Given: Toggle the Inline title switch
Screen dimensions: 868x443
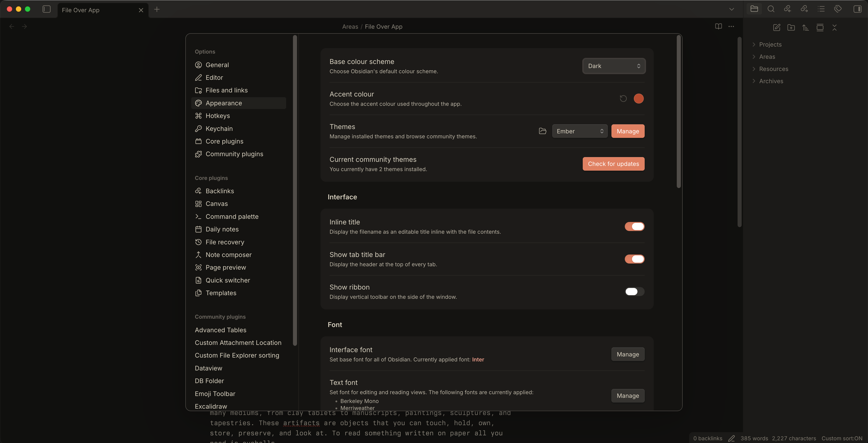Looking at the screenshot, I should pyautogui.click(x=634, y=226).
